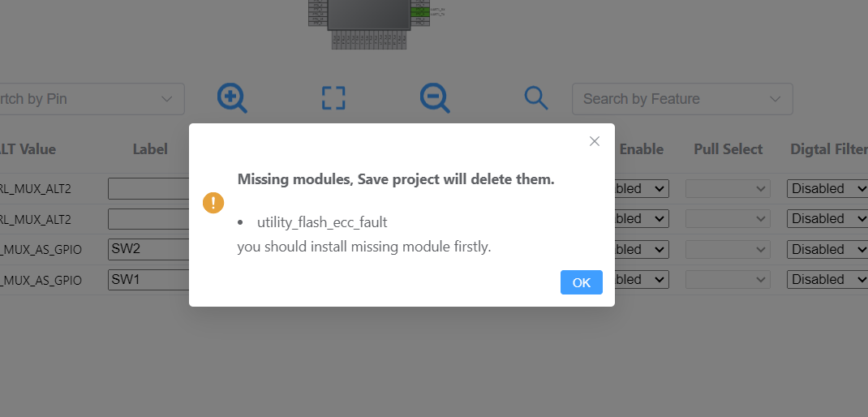
Task: Zoom out of the pin diagram
Action: (435, 98)
